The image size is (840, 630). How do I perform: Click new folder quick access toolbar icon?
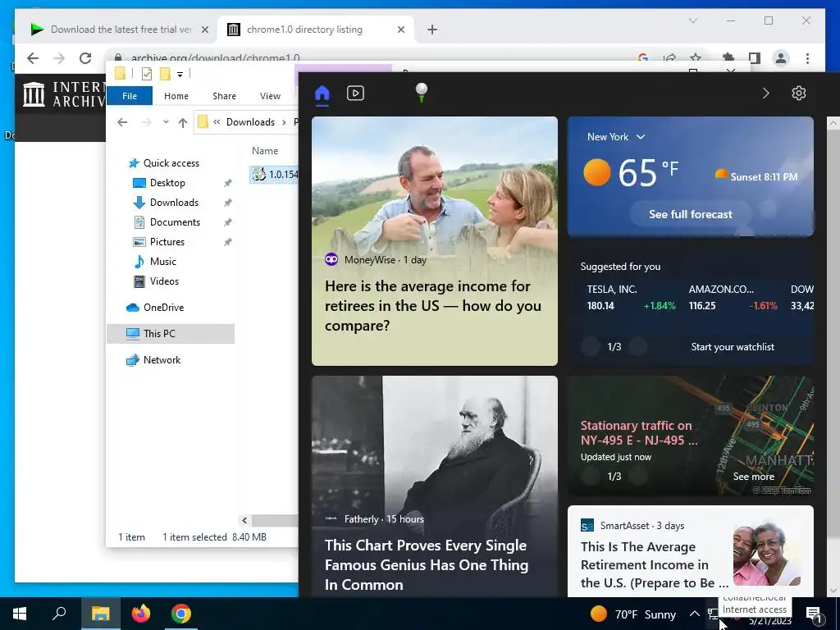[x=165, y=74]
